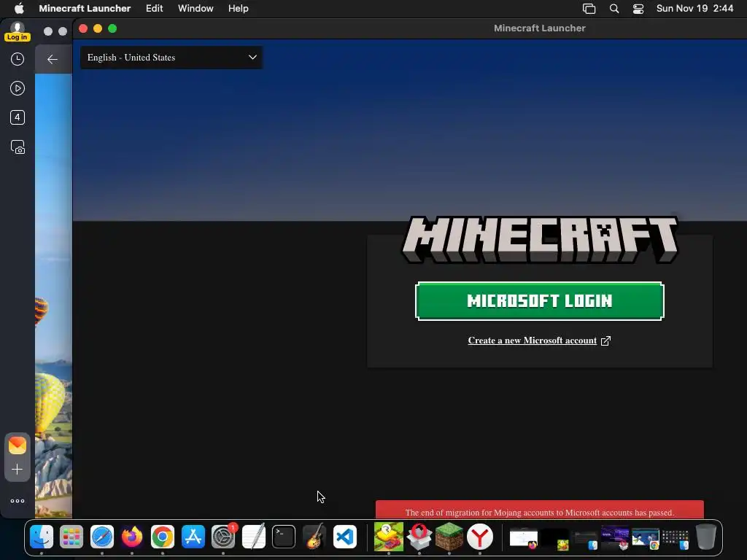Maximize the launcher with green button
This screenshot has width=747, height=560.
point(112,28)
